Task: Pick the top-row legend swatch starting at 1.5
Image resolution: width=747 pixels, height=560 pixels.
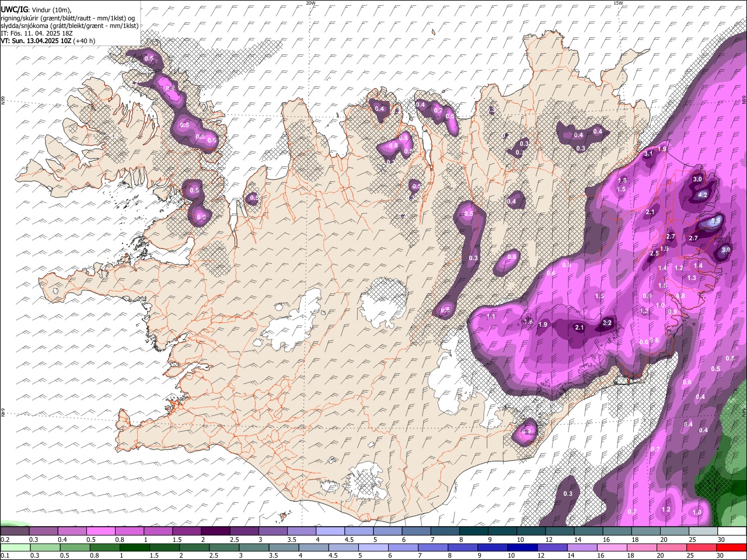Action: [x=187, y=531]
